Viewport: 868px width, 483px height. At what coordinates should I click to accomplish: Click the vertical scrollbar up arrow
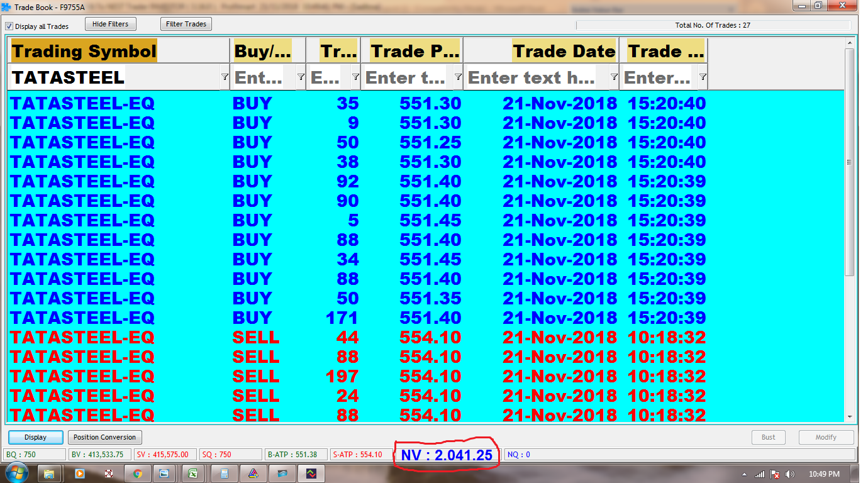tap(849, 42)
